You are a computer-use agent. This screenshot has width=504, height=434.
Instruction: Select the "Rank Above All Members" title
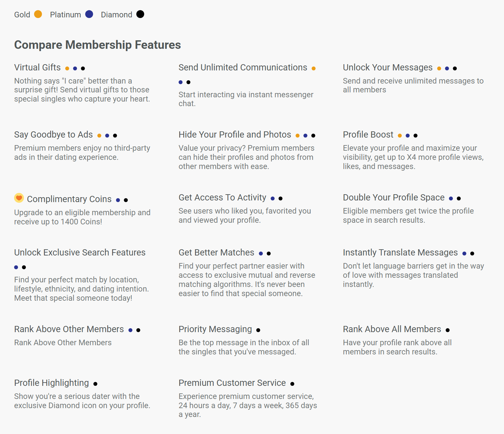(x=392, y=329)
